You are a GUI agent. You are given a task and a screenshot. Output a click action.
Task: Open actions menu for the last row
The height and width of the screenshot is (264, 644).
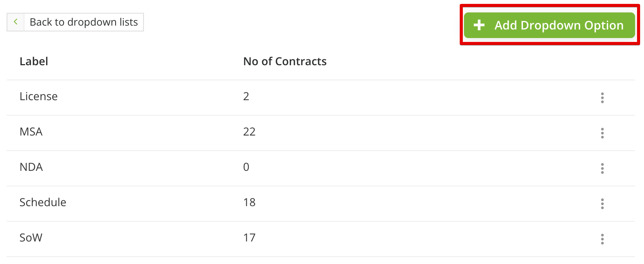pos(602,239)
